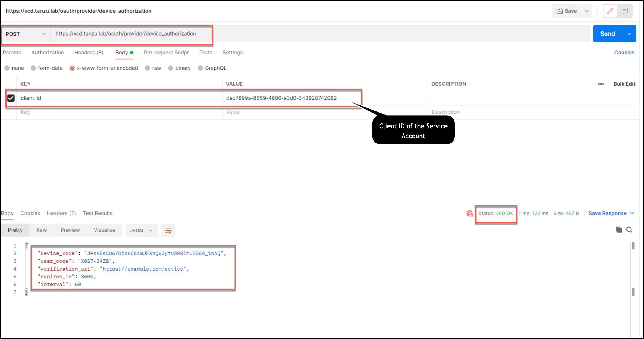644x339 pixels.
Task: Click the network globe warning icon
Action: (470, 213)
